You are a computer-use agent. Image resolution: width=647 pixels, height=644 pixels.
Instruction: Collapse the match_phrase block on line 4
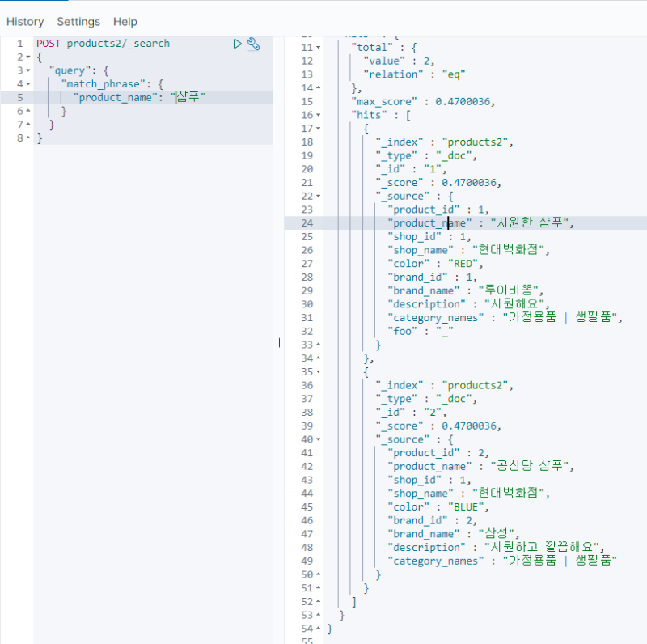(29, 84)
